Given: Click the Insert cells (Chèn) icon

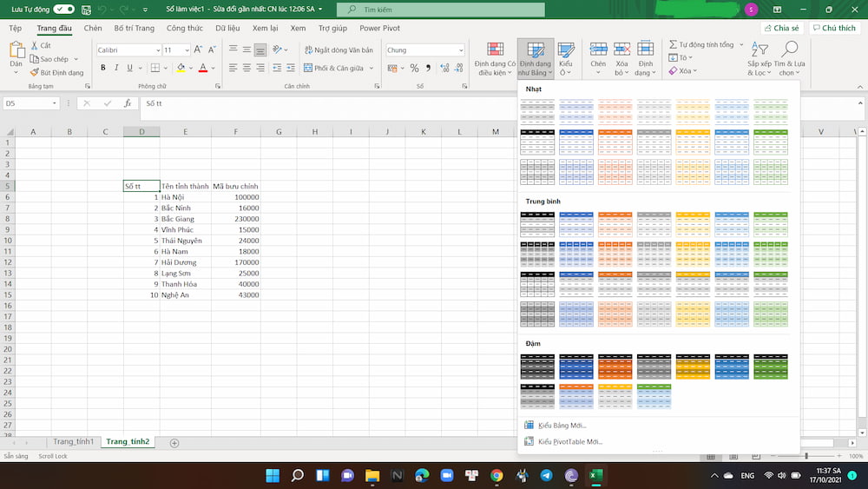Looking at the screenshot, I should coord(598,50).
